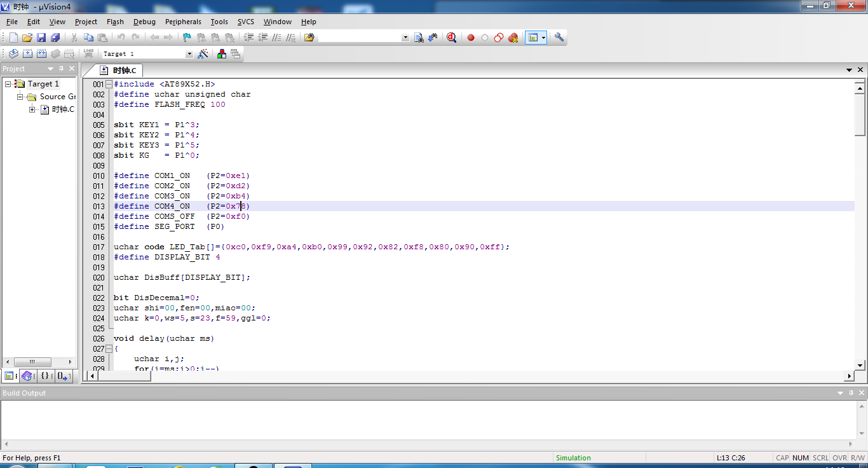Switch to the Project view tab
This screenshot has height=468, width=868.
pyautogui.click(x=10, y=376)
